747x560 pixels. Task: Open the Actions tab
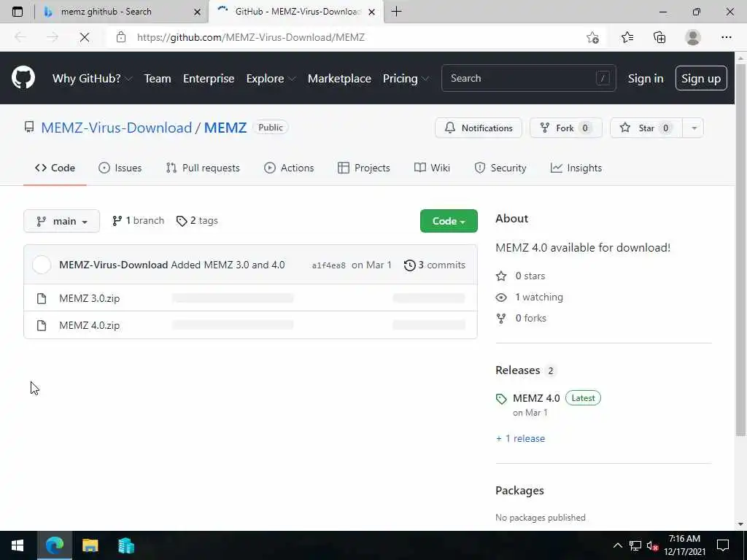click(x=289, y=168)
